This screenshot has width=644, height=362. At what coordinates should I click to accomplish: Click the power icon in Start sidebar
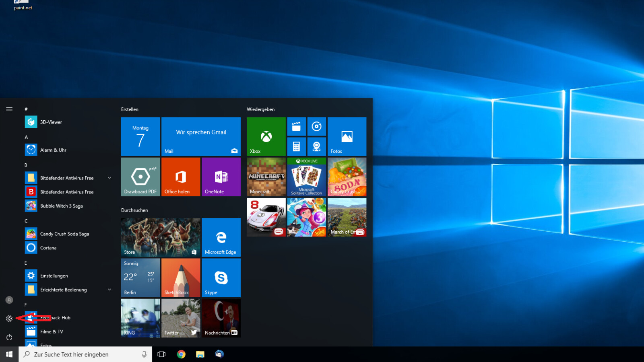[9, 337]
